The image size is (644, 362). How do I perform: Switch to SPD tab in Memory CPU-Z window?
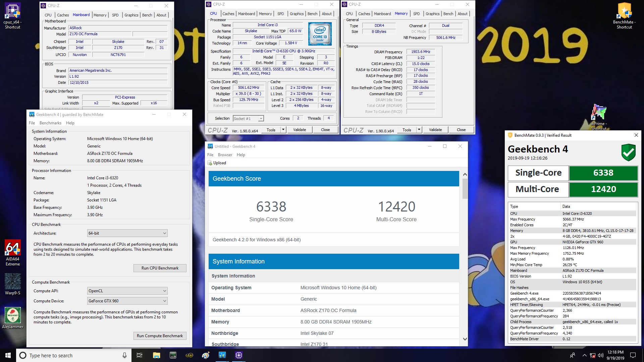point(416,14)
